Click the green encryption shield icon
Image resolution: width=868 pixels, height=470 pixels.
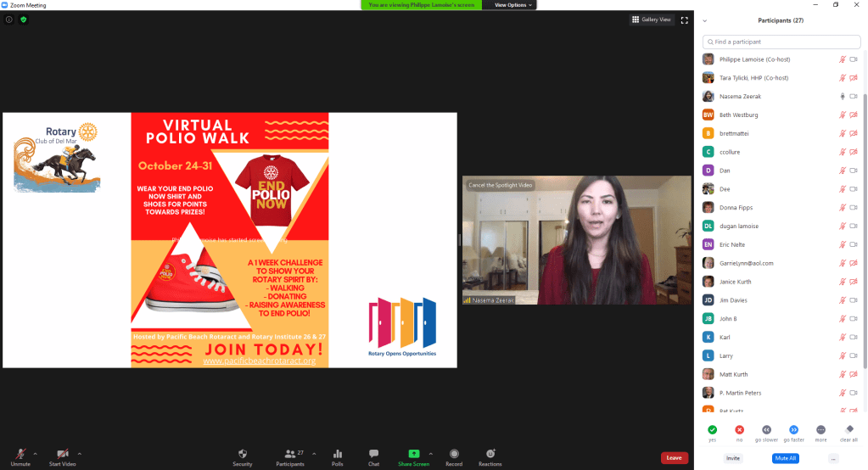click(24, 20)
